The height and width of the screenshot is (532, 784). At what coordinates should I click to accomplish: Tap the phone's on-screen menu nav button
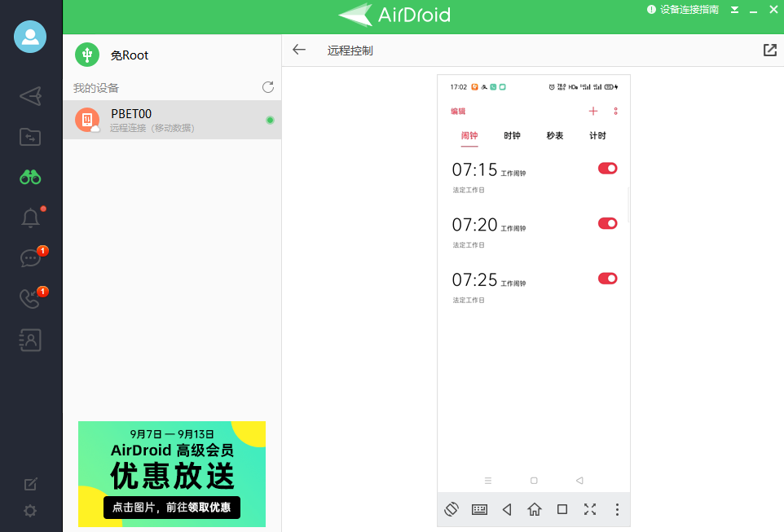tap(488, 481)
